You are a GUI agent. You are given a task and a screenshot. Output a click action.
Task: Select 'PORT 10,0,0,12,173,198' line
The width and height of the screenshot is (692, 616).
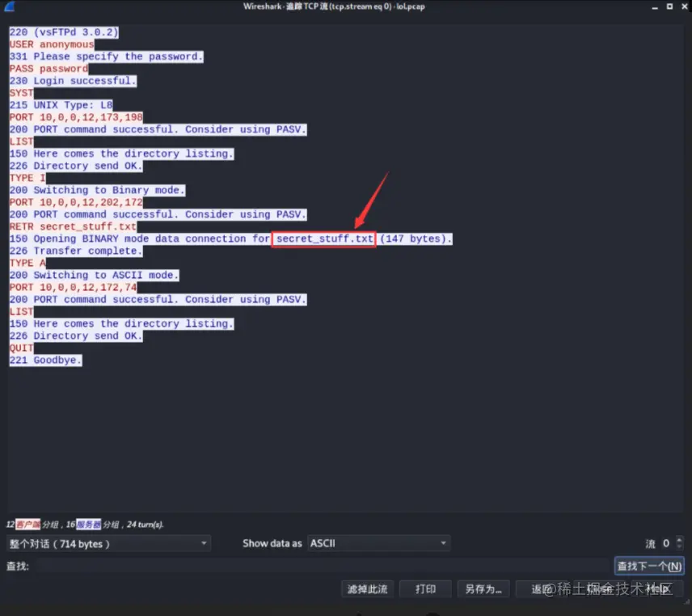(76, 117)
